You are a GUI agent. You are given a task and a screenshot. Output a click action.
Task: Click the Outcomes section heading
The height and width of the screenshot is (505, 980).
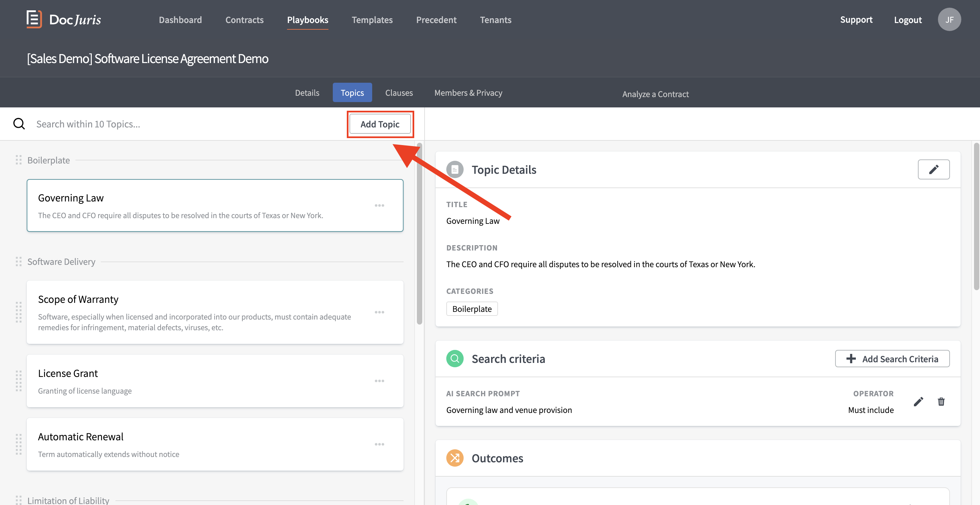[x=497, y=458]
